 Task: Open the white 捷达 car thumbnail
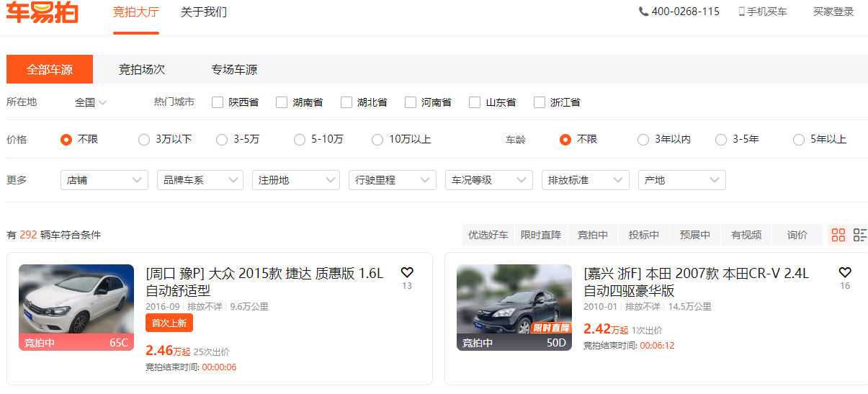click(x=76, y=308)
